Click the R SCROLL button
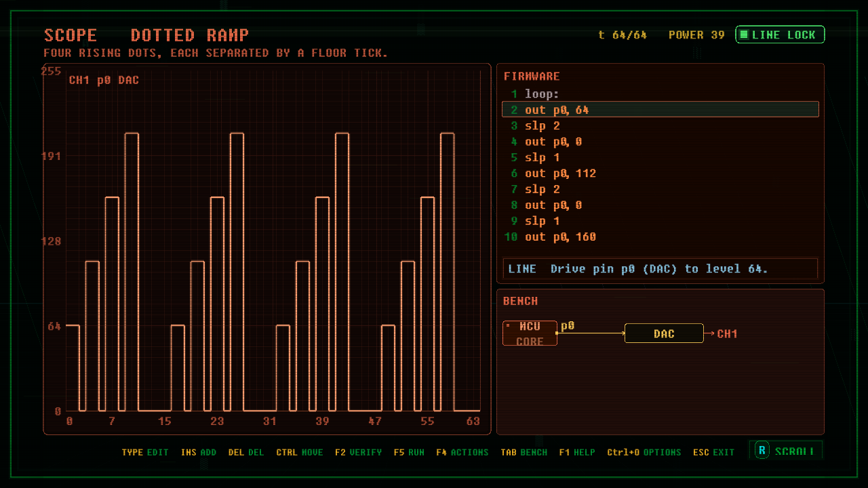Screen dimensions: 868x488 [x=786, y=451]
